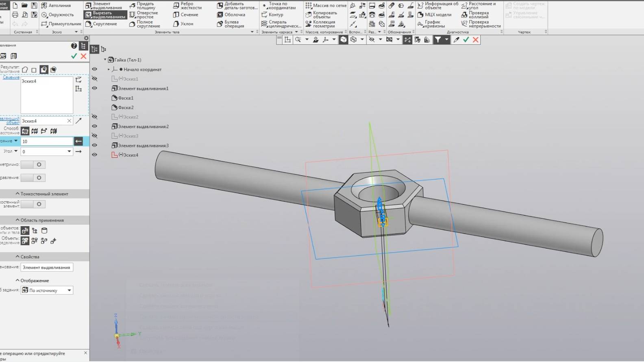
Task: Open the filter options dropdown arrow
Action: point(446,39)
